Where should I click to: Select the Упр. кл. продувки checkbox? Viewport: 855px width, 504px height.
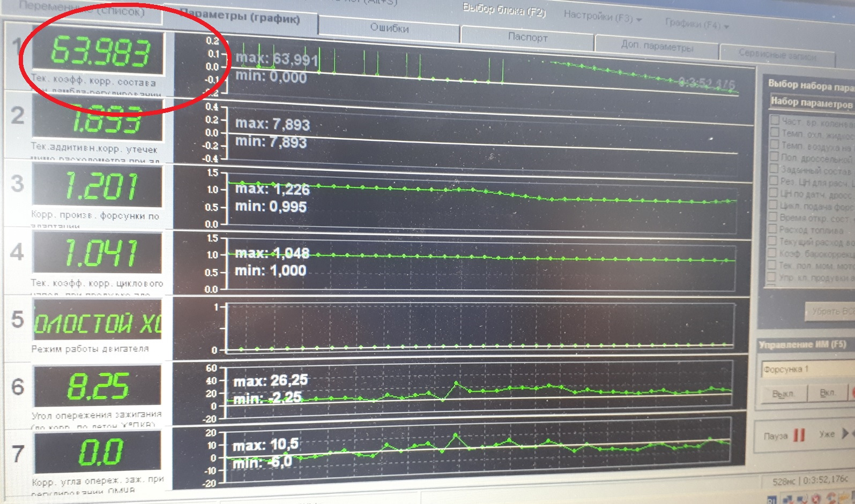click(x=771, y=276)
